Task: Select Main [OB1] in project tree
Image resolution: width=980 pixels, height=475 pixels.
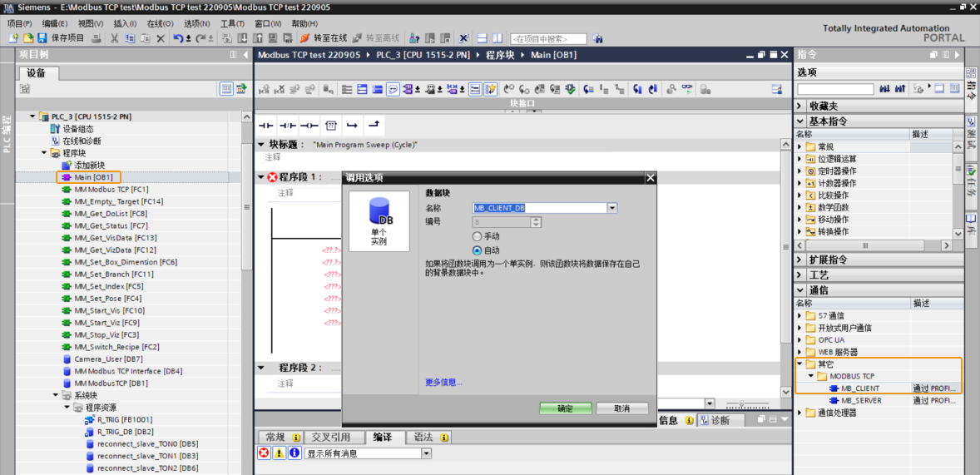Action: [x=92, y=177]
